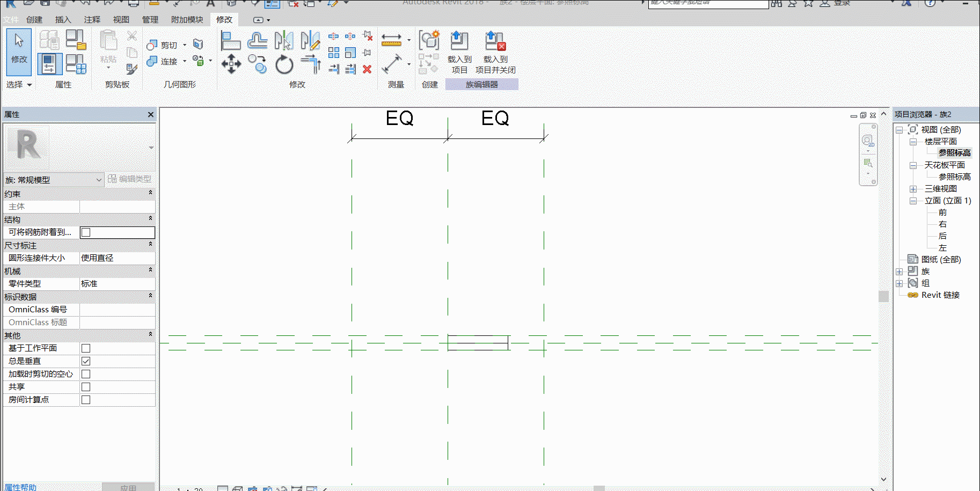Choose Mirror - Pick Axis tool

point(284,41)
